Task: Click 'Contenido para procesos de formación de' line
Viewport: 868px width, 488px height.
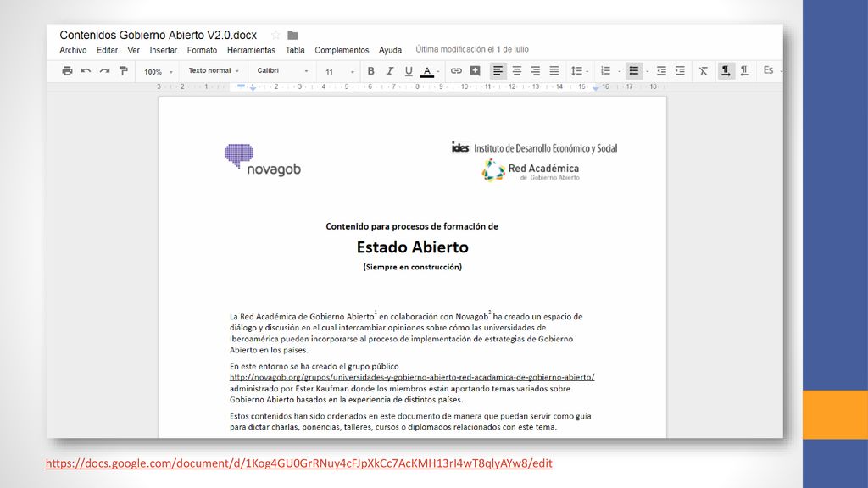Action: coord(412,226)
